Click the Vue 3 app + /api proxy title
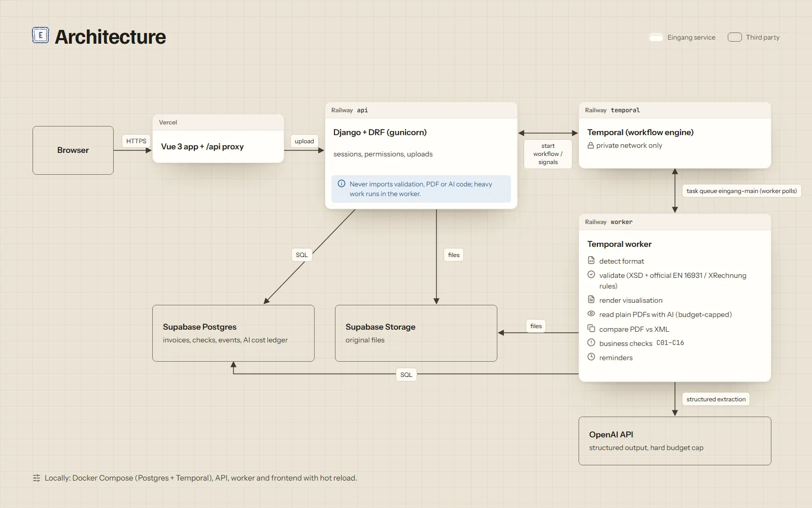The image size is (812, 508). click(202, 146)
